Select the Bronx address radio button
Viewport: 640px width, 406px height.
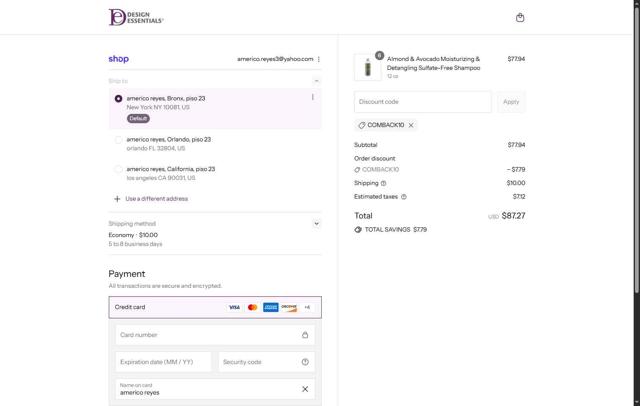click(x=118, y=99)
